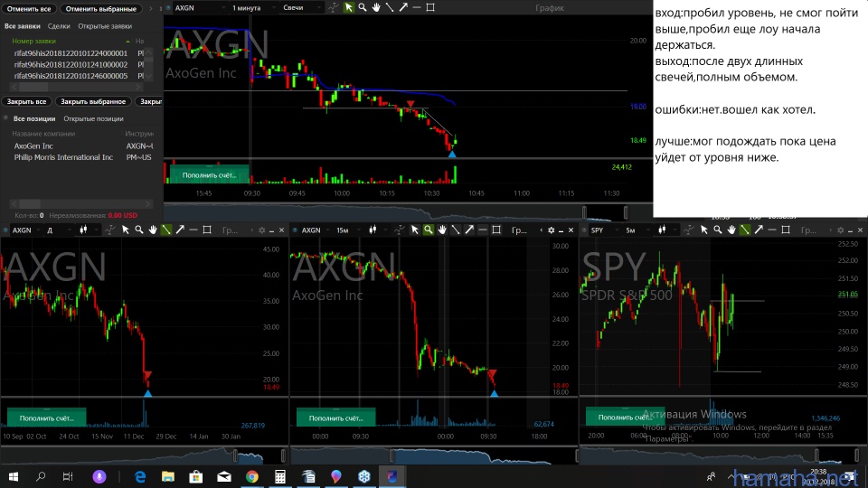Select the 'Открытые позиции' radio option
868x488 pixels.
coord(93,118)
